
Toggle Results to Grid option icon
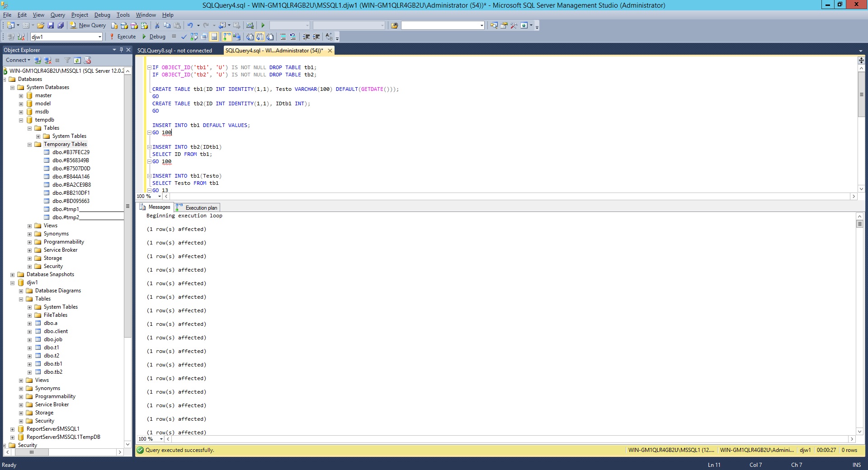tap(260, 37)
